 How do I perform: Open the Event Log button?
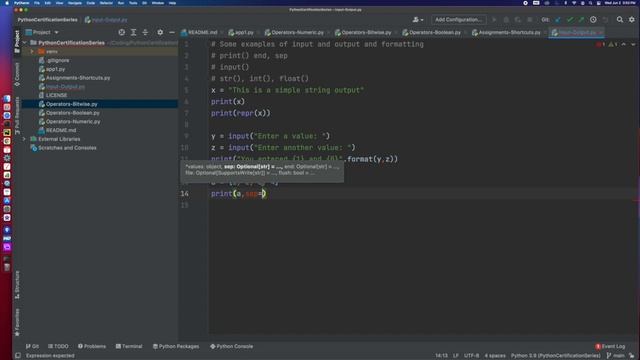[x=610, y=347]
